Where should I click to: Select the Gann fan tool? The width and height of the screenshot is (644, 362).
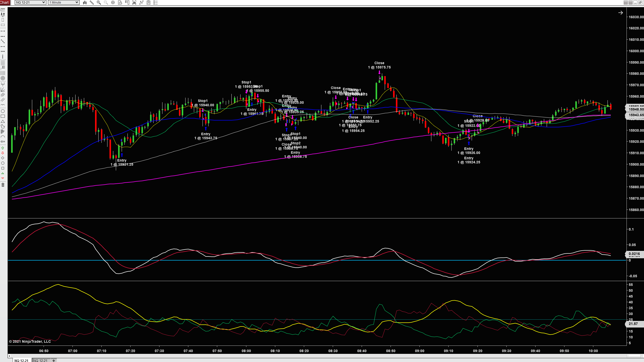coord(3,90)
